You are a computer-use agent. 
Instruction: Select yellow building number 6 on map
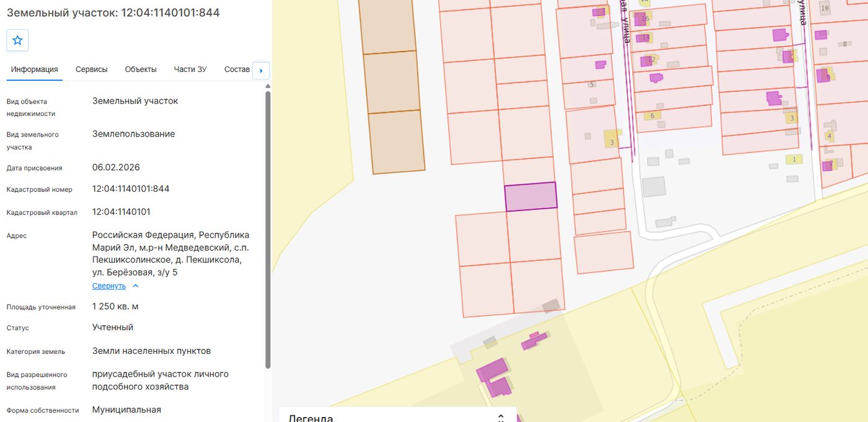click(652, 115)
